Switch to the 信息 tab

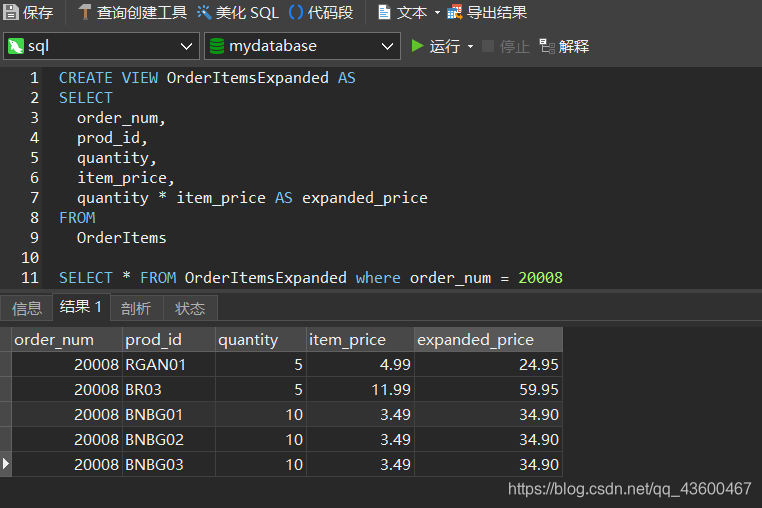(27, 308)
